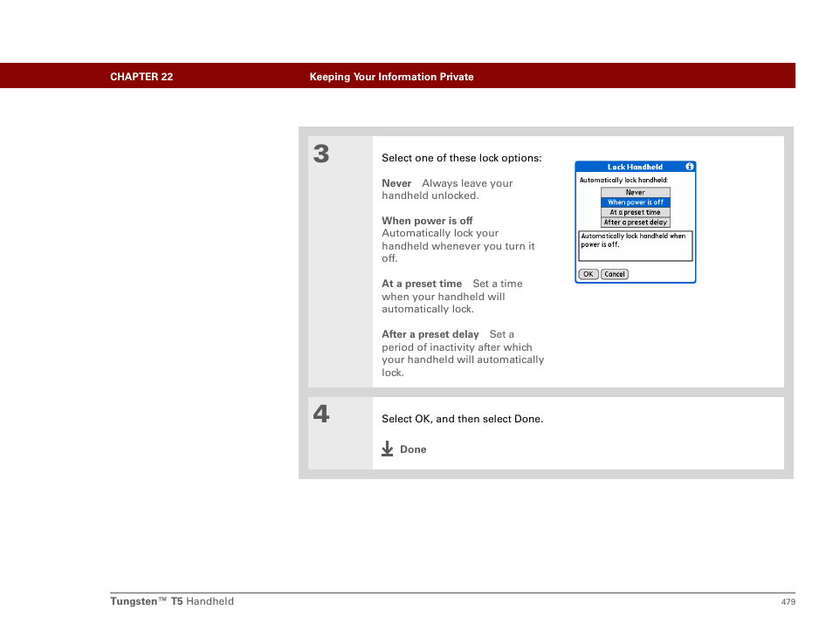Click OK in the Lock Handheld dialog

[x=589, y=275]
